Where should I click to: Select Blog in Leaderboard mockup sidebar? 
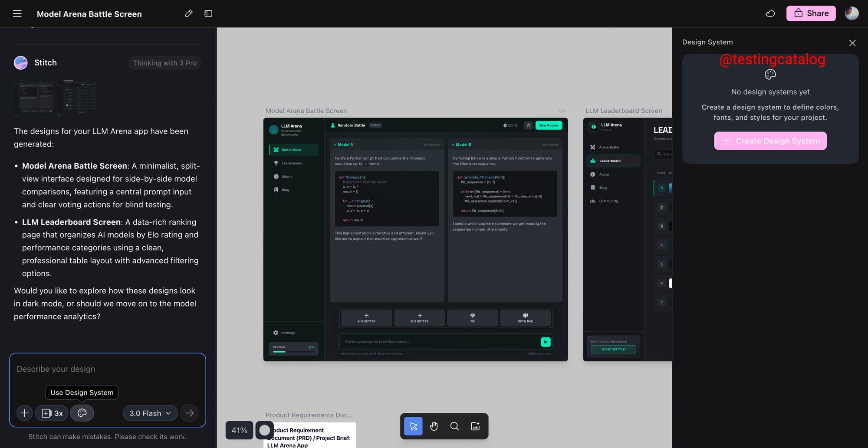pyautogui.click(x=613, y=188)
